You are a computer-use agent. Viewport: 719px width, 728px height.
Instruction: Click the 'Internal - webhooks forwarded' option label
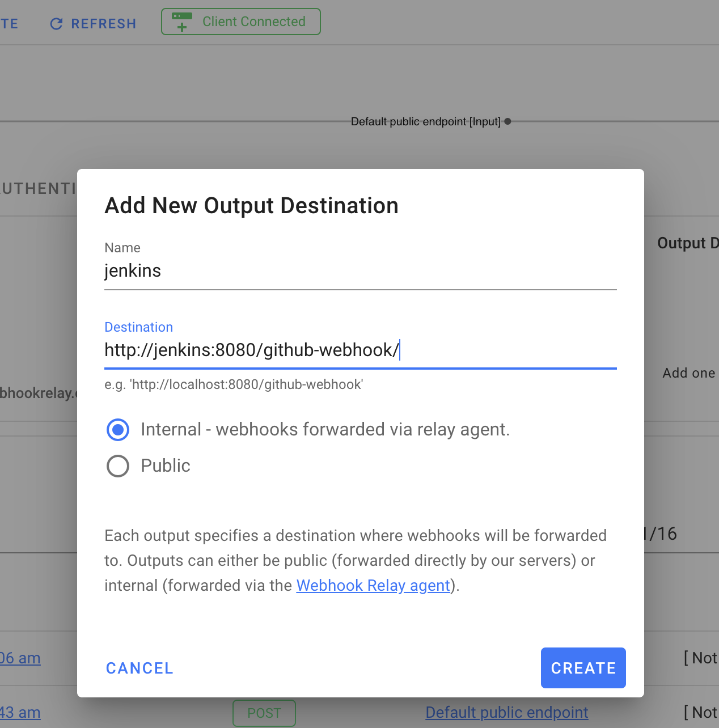pos(325,430)
